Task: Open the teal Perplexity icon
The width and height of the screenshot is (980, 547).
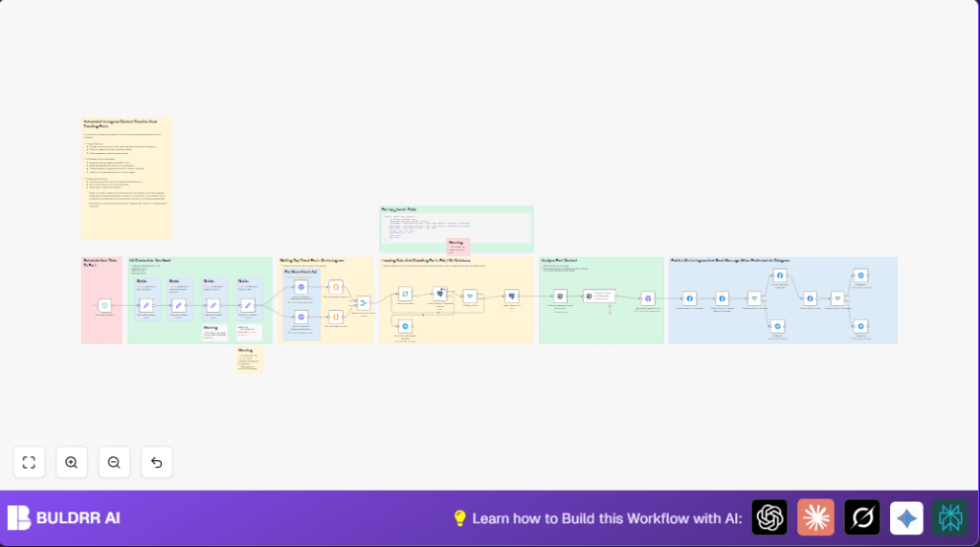Action: pos(950,517)
